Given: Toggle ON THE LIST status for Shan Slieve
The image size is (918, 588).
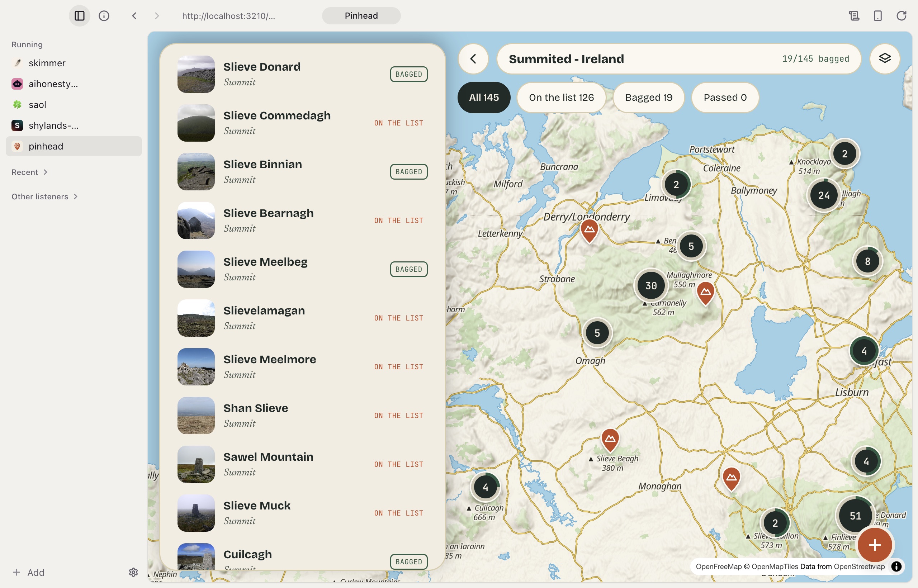Looking at the screenshot, I should pos(399,416).
